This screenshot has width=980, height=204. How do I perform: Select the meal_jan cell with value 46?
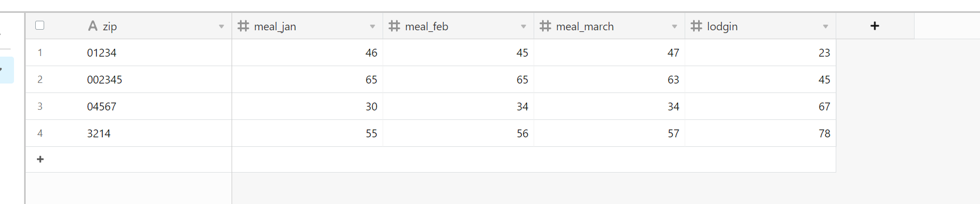pyautogui.click(x=308, y=53)
